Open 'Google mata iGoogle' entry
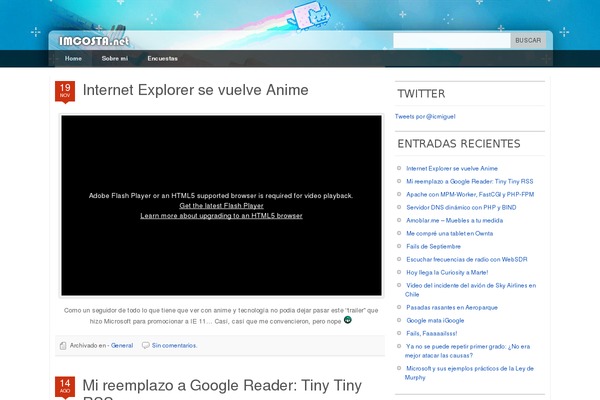The image size is (600, 400). (x=435, y=320)
